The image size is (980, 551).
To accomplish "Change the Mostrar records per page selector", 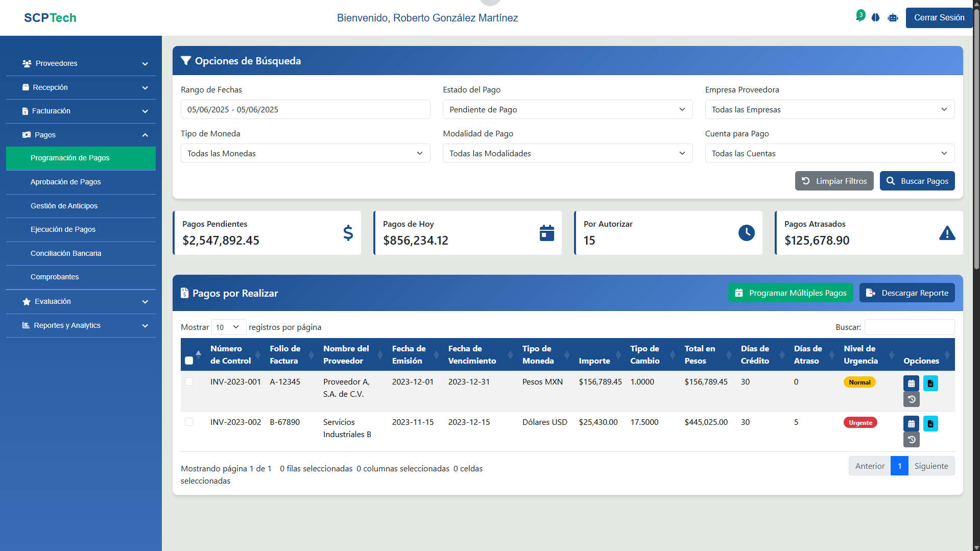I will (229, 327).
